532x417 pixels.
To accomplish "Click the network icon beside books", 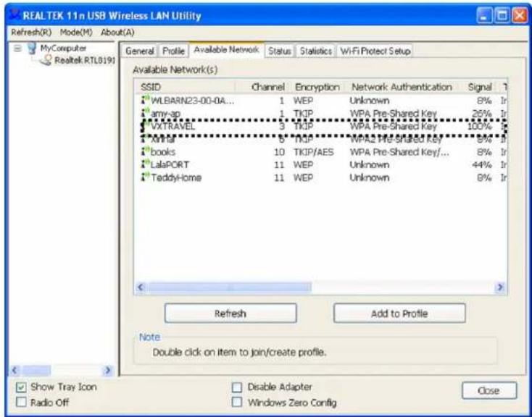I will (x=146, y=151).
